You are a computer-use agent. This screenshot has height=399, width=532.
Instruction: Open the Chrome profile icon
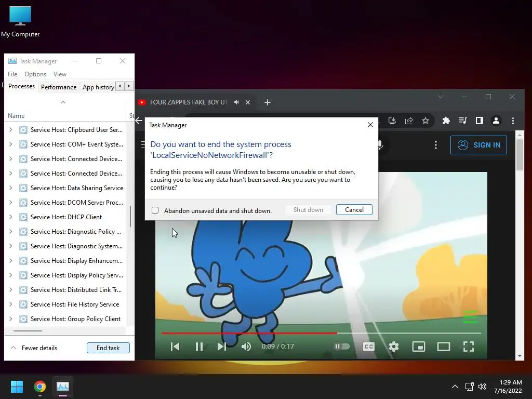coord(496,121)
